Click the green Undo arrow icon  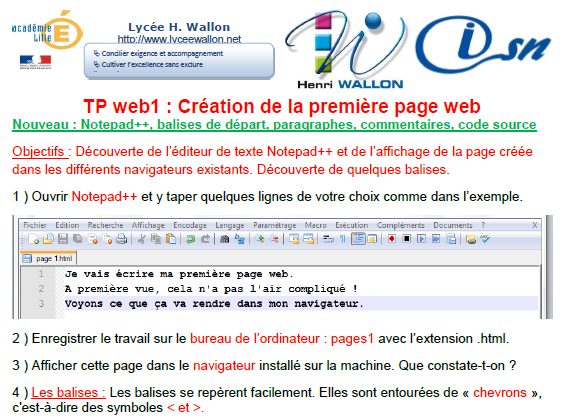(x=190, y=239)
